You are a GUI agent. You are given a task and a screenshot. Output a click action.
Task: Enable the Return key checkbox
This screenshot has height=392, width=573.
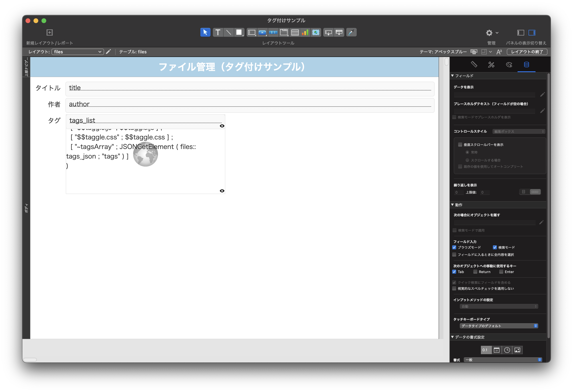tap(475, 272)
